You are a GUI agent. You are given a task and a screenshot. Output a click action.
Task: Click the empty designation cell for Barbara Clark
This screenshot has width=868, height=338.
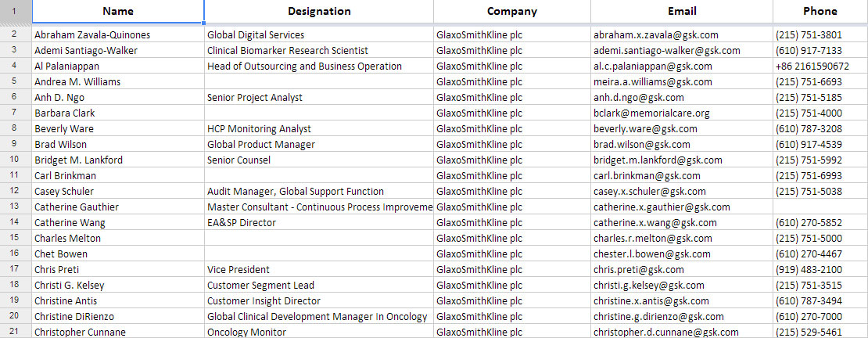(319, 113)
